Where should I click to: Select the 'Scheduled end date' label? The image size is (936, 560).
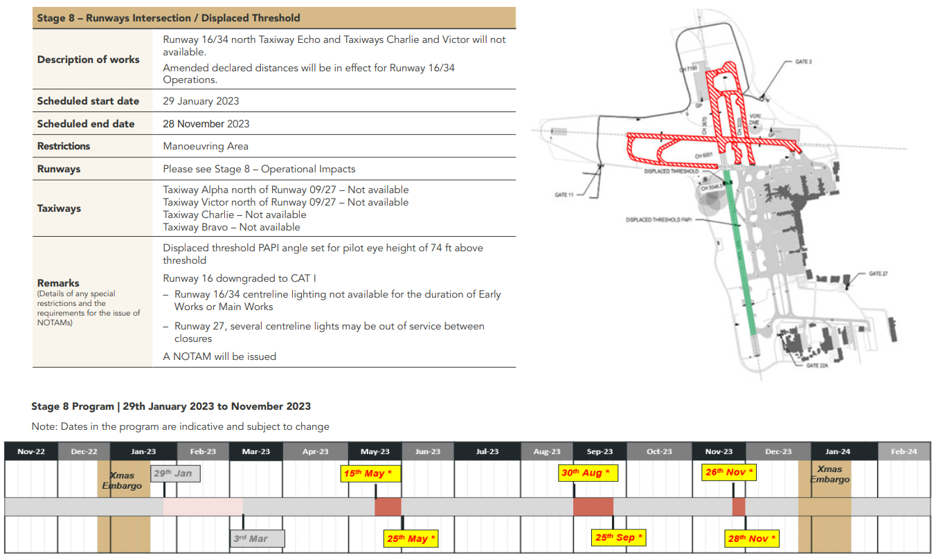coord(86,124)
